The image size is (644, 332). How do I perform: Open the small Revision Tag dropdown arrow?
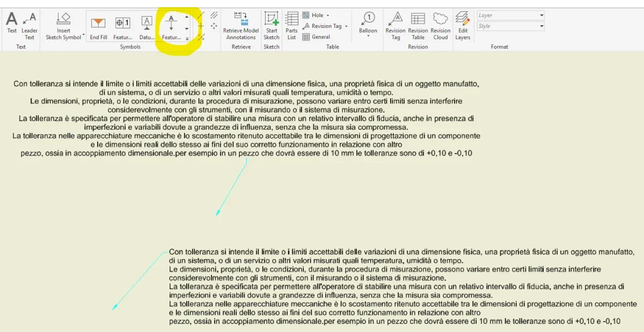(346, 26)
